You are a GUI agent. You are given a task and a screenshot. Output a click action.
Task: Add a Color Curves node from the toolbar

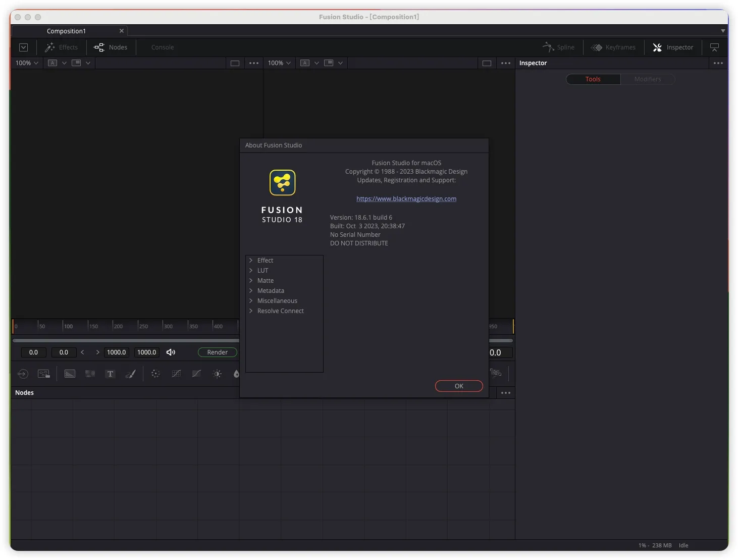coord(176,374)
